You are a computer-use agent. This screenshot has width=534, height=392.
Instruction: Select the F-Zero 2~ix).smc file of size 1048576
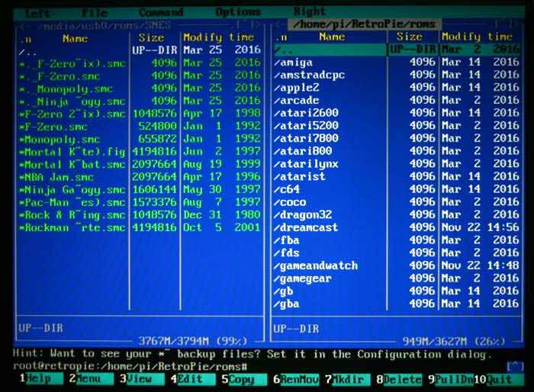(140, 114)
